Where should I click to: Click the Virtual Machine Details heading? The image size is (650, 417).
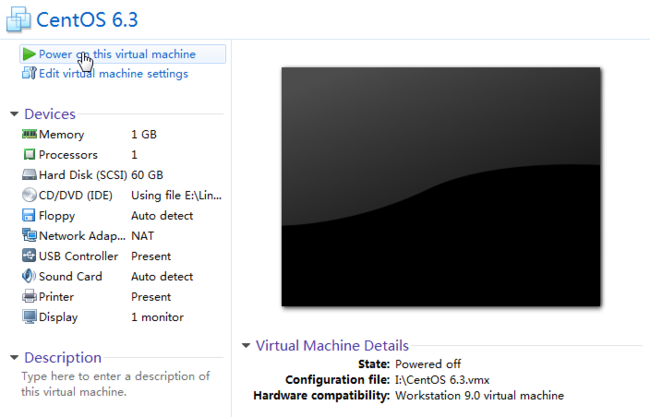click(332, 345)
